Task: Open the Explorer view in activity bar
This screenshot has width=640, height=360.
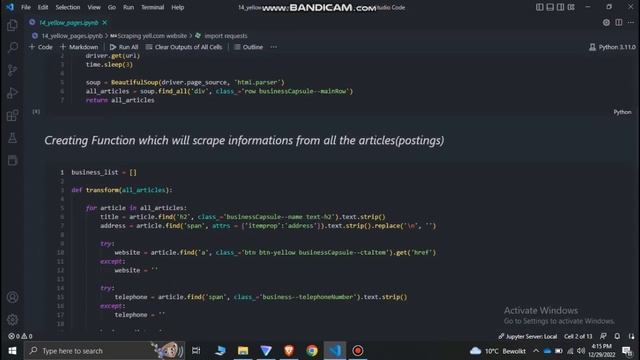Action: (x=12, y=25)
